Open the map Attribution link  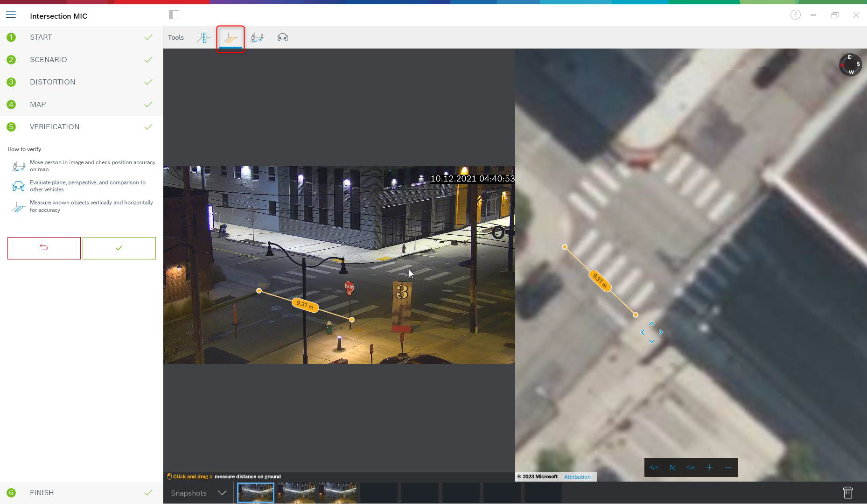[577, 477]
